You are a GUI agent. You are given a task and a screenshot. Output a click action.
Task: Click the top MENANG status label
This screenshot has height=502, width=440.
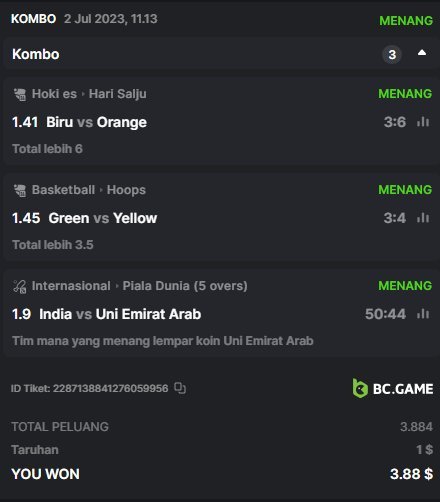tap(406, 21)
